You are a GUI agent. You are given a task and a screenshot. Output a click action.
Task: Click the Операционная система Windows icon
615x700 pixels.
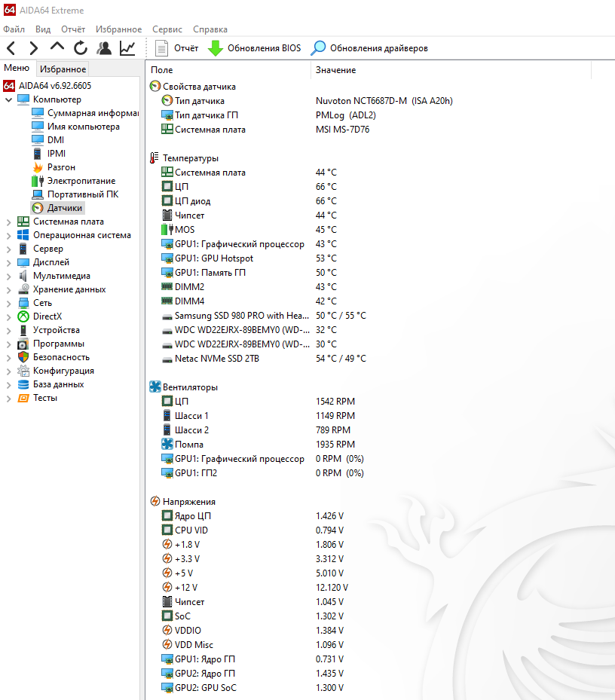[23, 235]
